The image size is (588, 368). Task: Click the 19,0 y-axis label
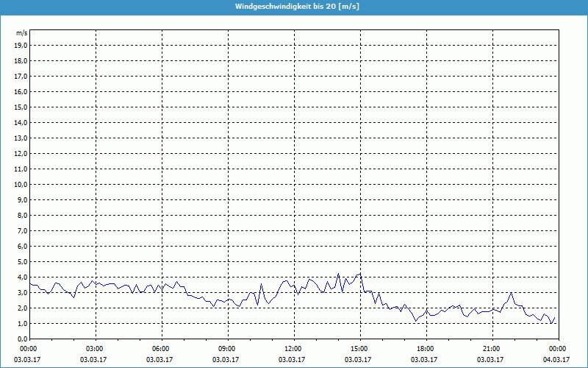pos(21,46)
